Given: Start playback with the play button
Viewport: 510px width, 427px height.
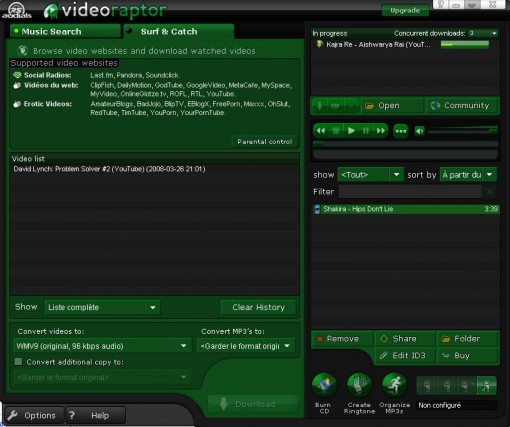Looking at the screenshot, I should [351, 131].
